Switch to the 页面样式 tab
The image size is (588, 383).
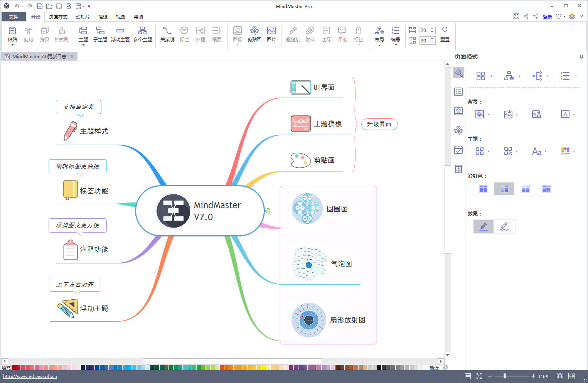click(x=58, y=17)
